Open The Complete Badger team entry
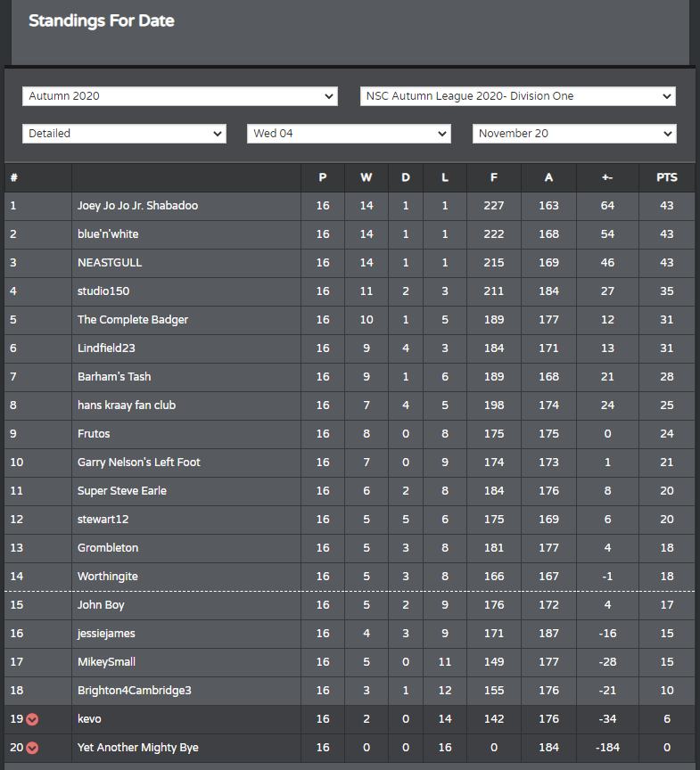The height and width of the screenshot is (770, 700). click(x=133, y=320)
